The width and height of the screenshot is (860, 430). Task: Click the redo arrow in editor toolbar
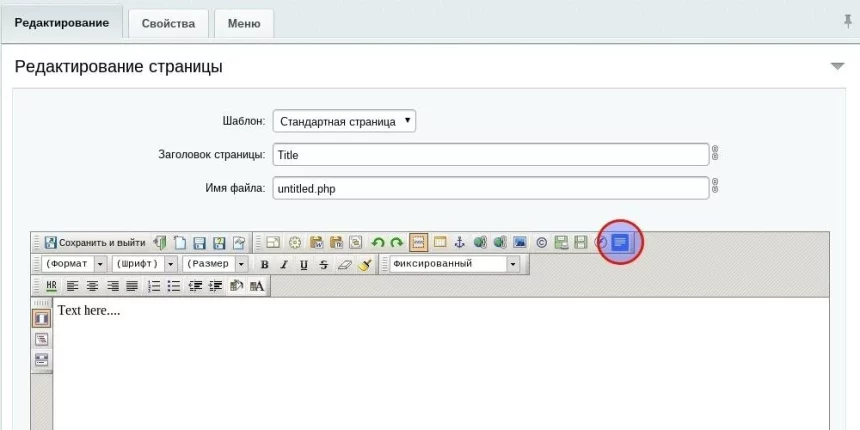tap(397, 242)
